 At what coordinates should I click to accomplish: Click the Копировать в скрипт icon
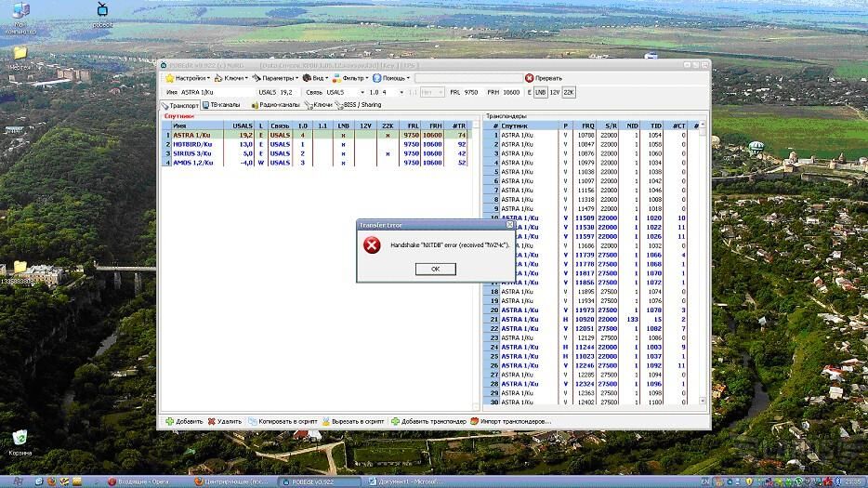click(252, 421)
